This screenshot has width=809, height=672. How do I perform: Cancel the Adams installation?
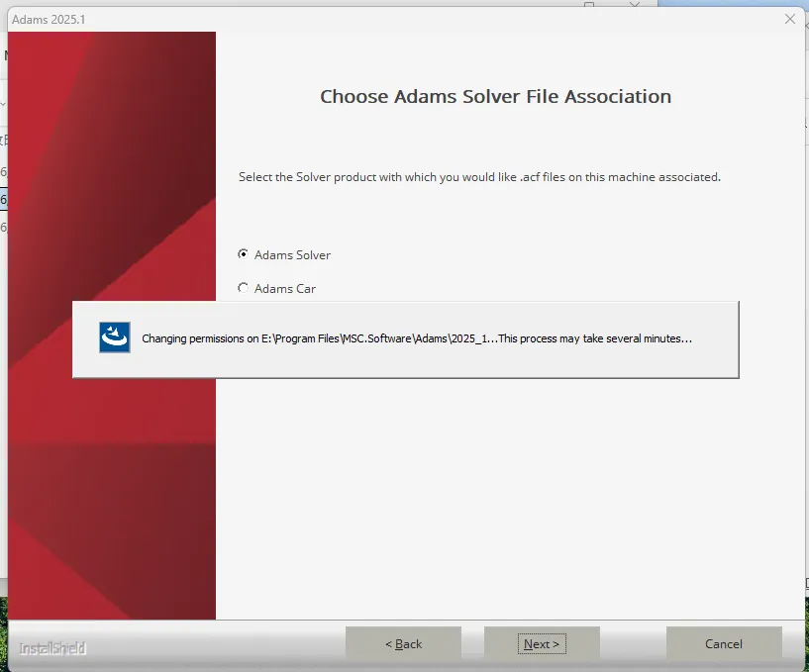724,644
